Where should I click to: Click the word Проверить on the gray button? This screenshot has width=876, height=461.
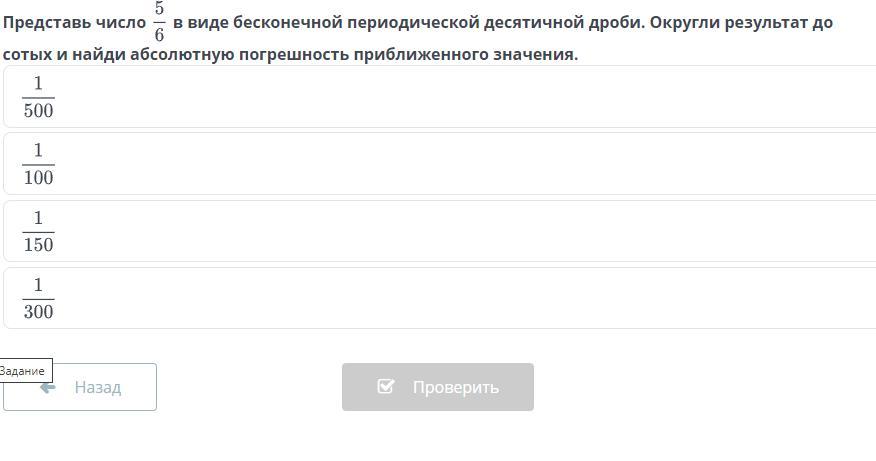[x=456, y=387]
